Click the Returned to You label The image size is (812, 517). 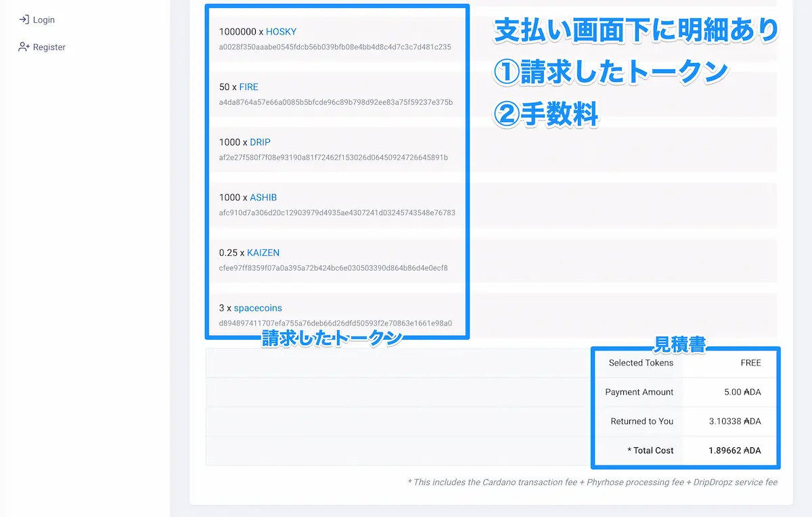pyautogui.click(x=642, y=421)
